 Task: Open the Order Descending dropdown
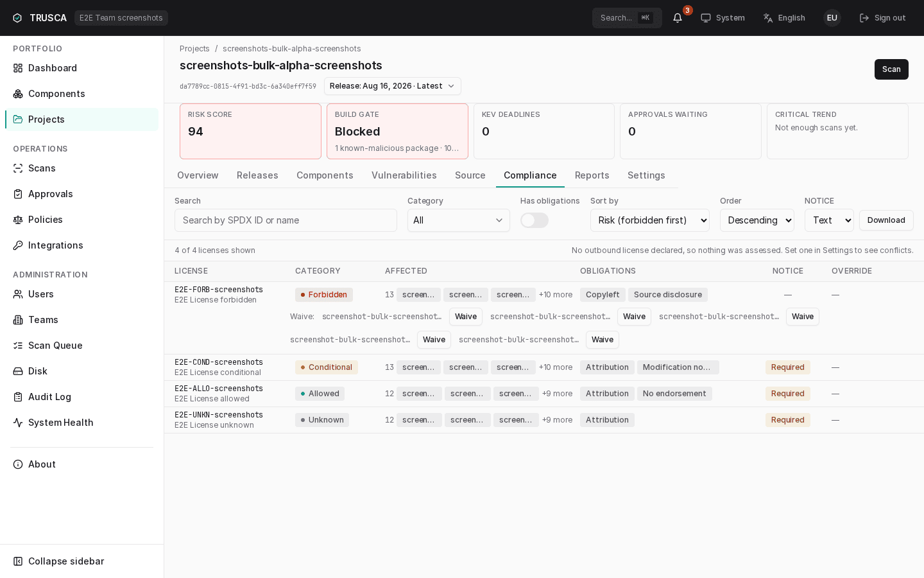click(x=757, y=220)
